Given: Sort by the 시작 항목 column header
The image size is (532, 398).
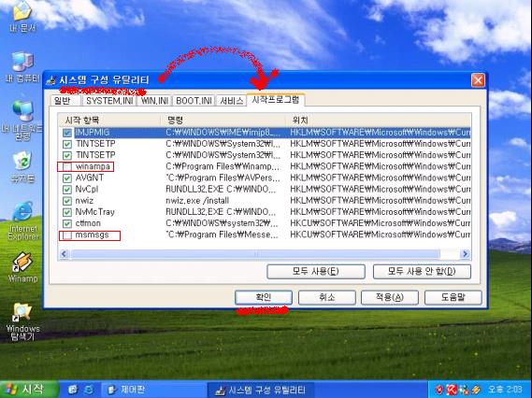Looking at the screenshot, I should [109, 120].
